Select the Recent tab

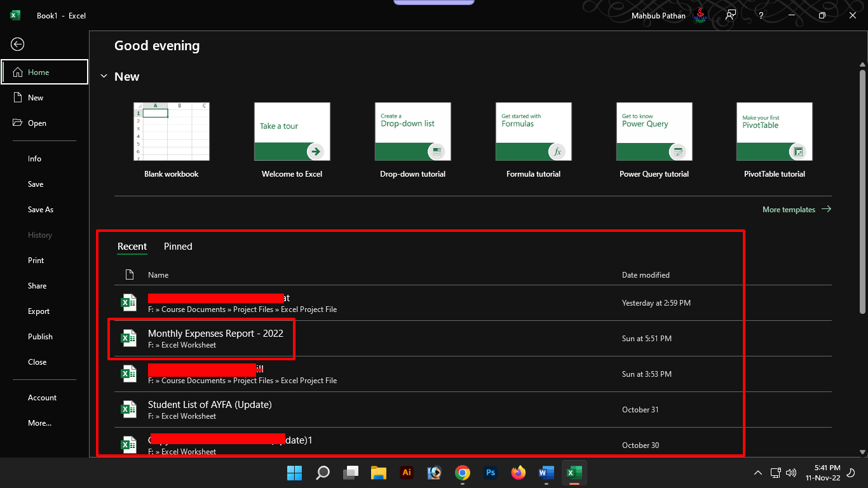point(132,247)
